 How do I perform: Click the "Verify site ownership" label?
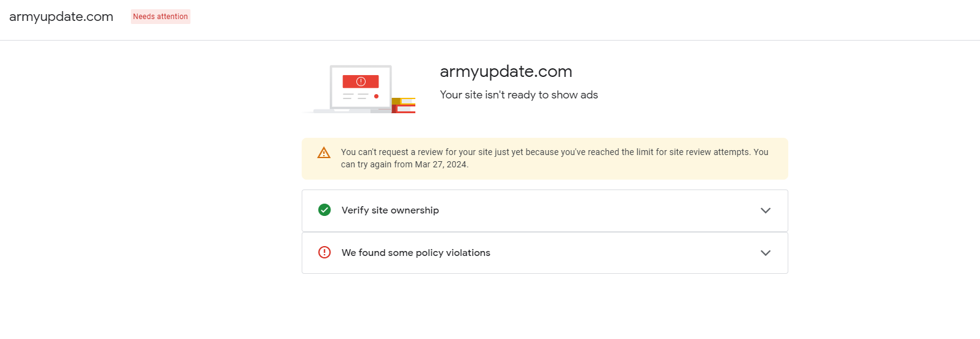[x=390, y=210]
